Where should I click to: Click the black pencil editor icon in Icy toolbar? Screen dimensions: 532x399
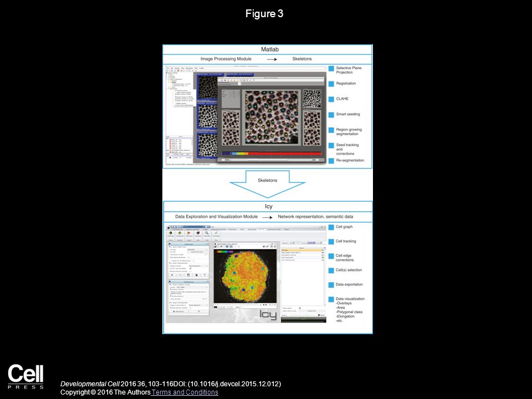coord(198,233)
